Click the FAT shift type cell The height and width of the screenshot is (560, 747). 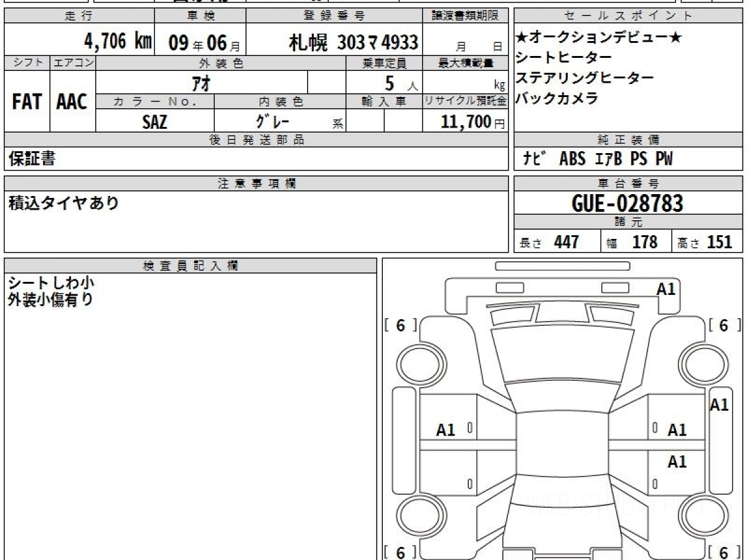click(27, 102)
